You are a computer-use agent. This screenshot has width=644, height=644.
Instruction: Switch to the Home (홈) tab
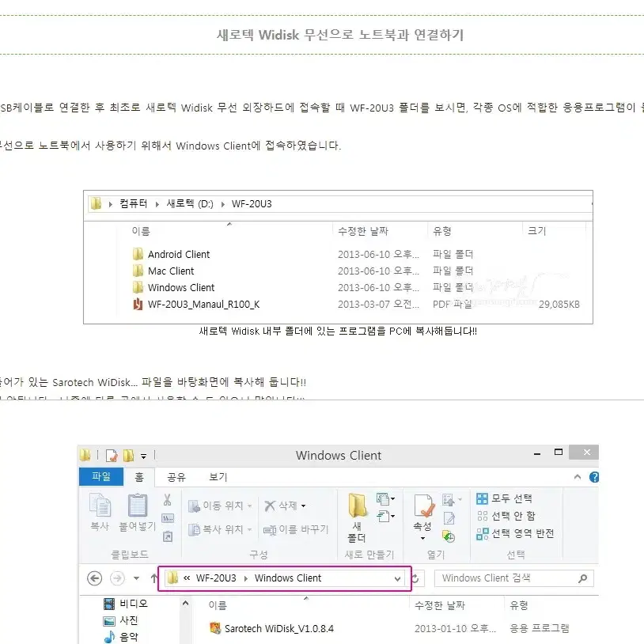coord(139,477)
